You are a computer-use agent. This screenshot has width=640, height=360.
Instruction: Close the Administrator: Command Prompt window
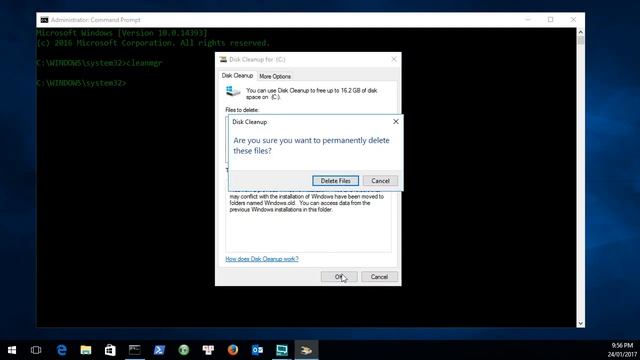click(x=573, y=20)
